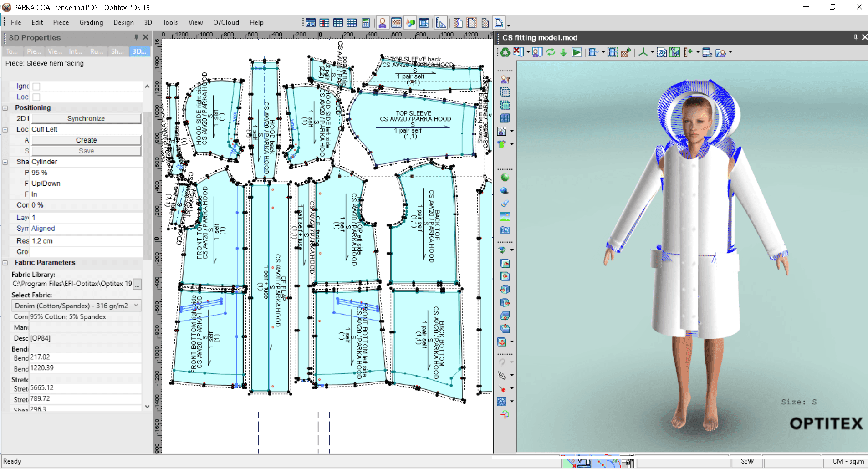Collapse the Fabric Parameters section
868x469 pixels.
point(5,263)
